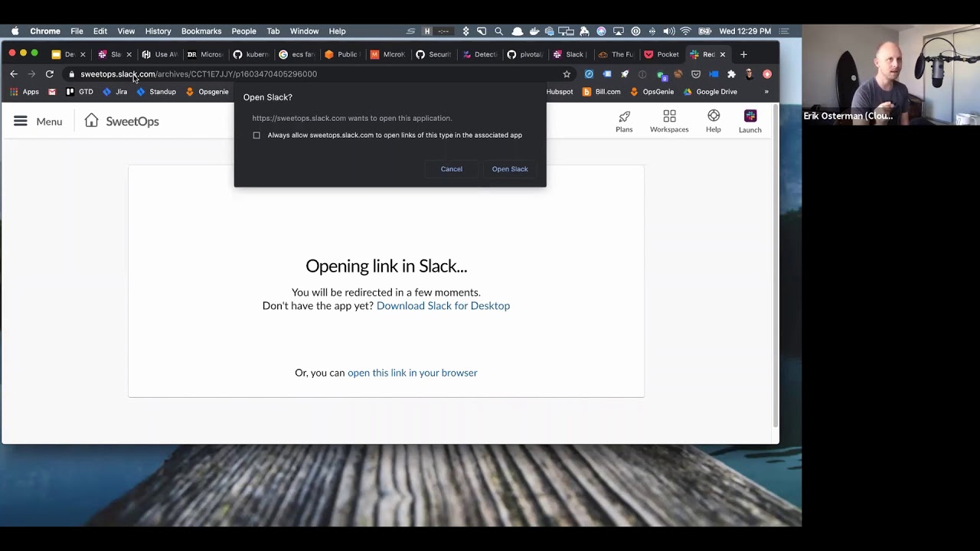Click the rocket extension icon in toolbar
Viewport: 980px width, 551px height.
click(625, 74)
